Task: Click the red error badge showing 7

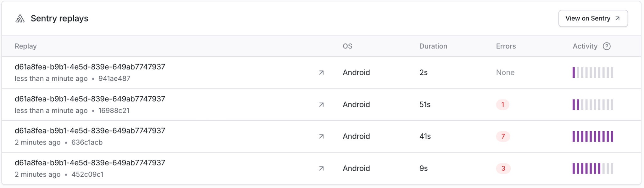Action: (x=503, y=136)
